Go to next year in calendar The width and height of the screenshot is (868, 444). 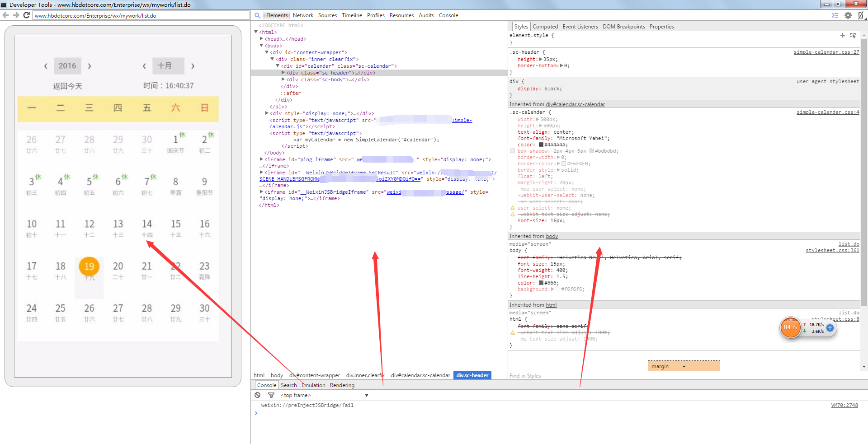[x=90, y=66]
